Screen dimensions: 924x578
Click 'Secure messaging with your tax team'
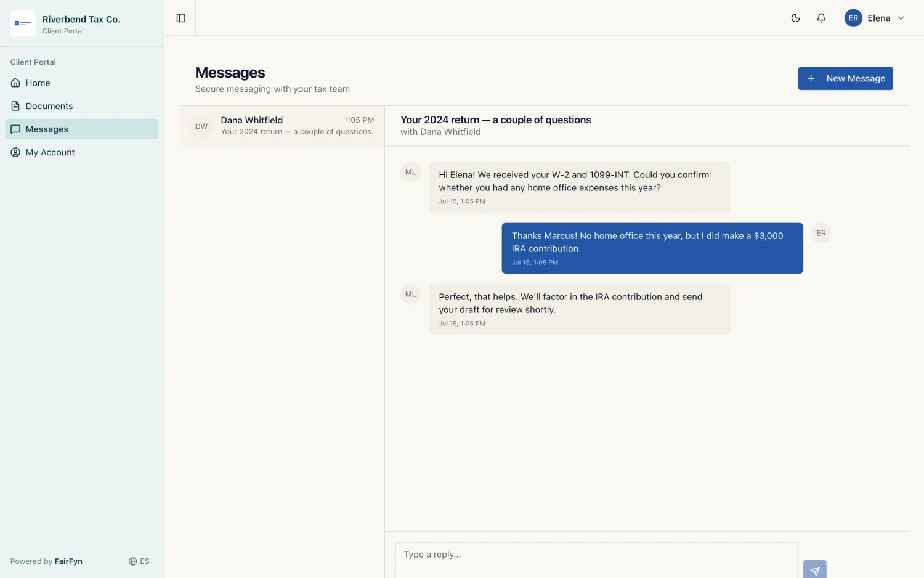[272, 89]
